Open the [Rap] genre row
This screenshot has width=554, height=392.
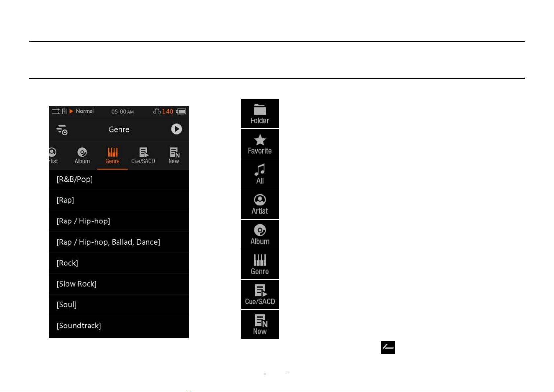point(119,200)
